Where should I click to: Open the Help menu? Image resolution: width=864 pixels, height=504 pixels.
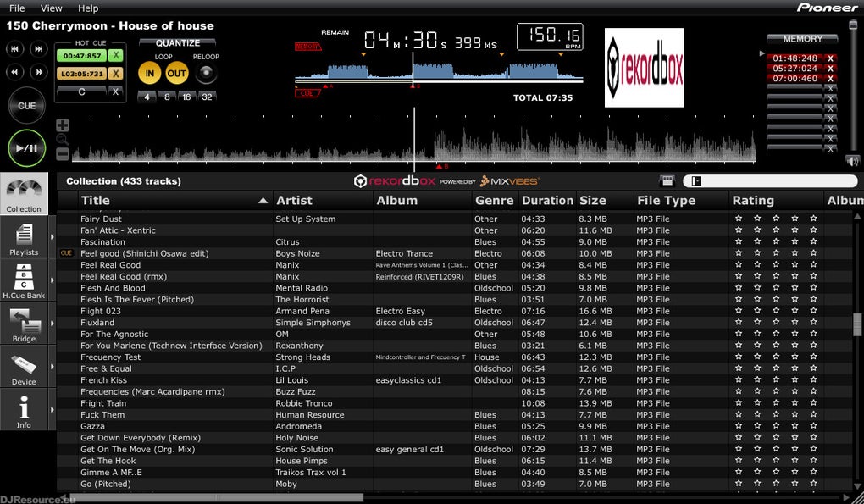87,8
